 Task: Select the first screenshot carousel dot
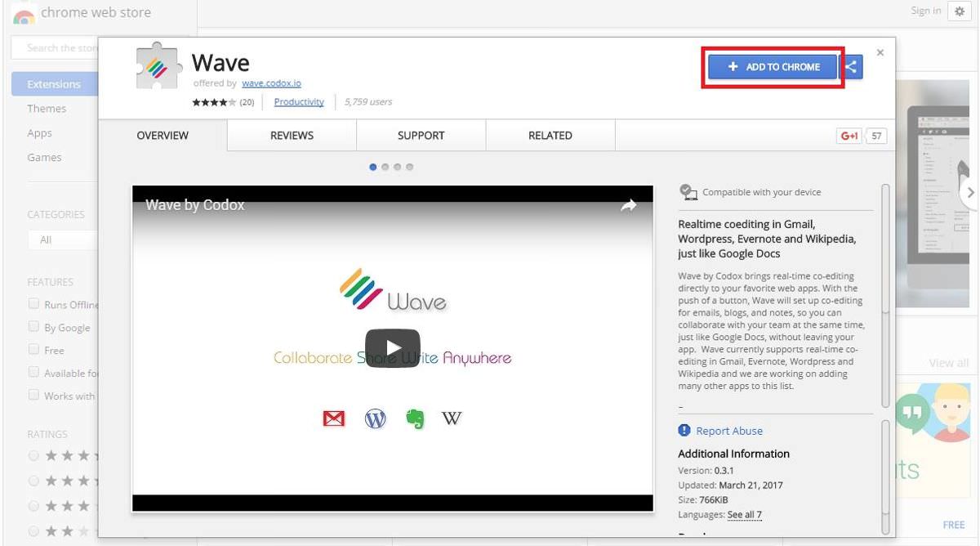pos(373,167)
